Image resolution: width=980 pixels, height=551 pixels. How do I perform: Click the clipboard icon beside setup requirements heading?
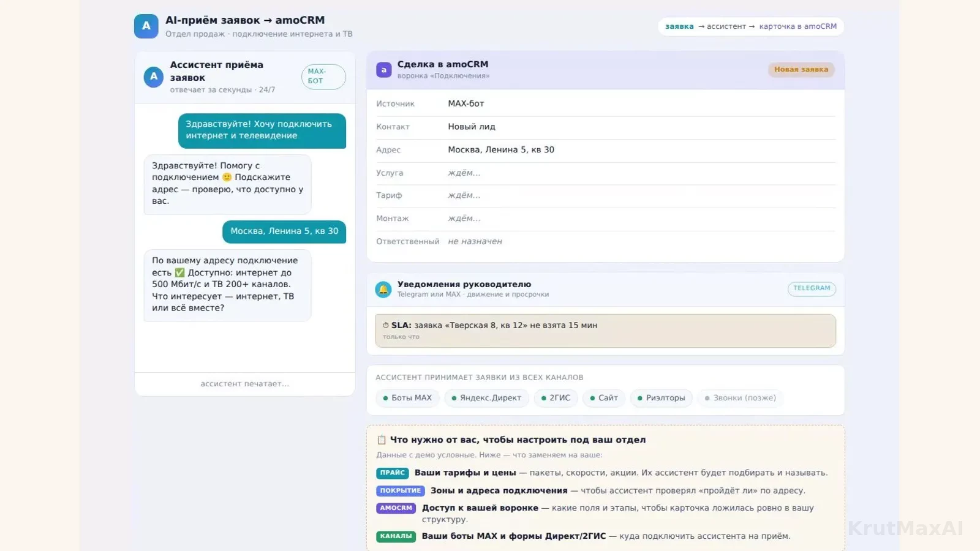coord(382,440)
